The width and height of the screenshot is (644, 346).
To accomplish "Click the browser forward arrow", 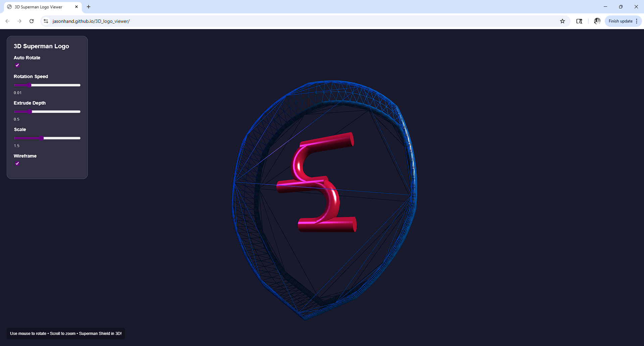I will click(x=19, y=21).
